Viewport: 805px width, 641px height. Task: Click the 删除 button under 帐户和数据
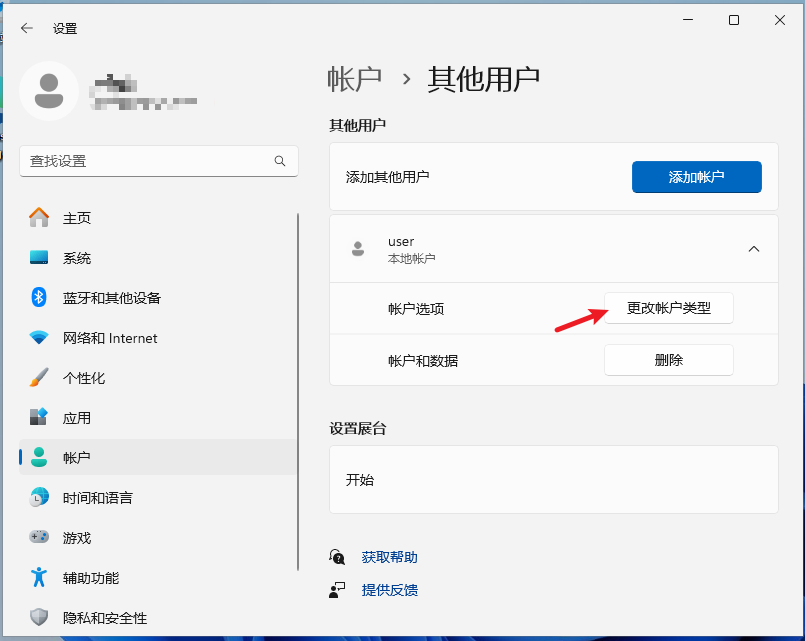coord(668,359)
